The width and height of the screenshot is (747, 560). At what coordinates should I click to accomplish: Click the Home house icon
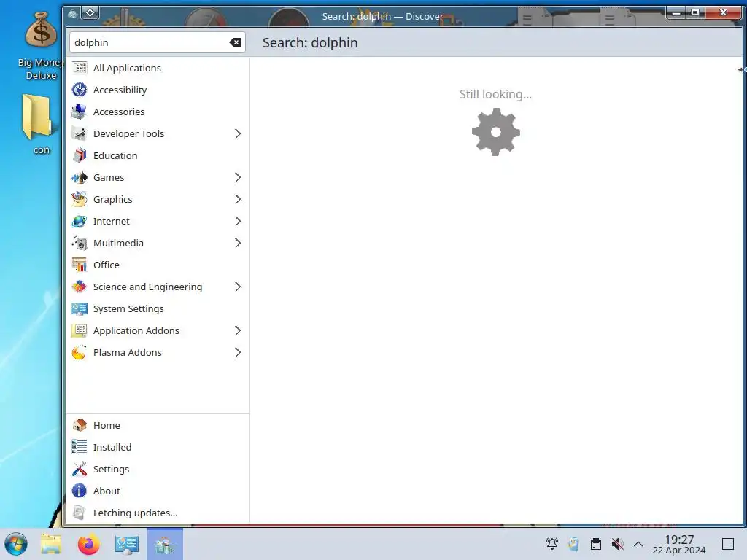[x=80, y=425]
